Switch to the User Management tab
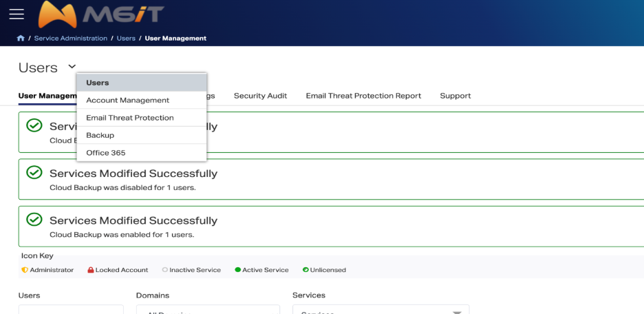 click(47, 96)
